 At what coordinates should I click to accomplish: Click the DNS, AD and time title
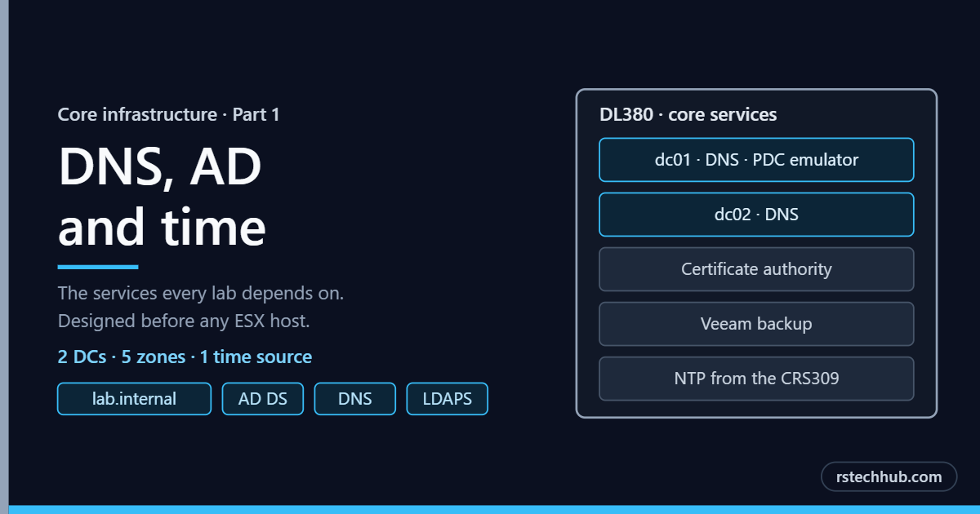tap(162, 196)
